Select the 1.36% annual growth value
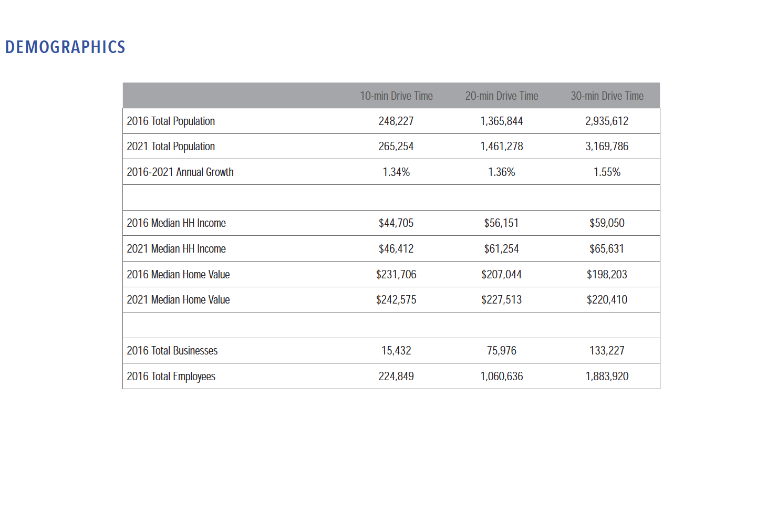The image size is (777, 532). tap(502, 172)
